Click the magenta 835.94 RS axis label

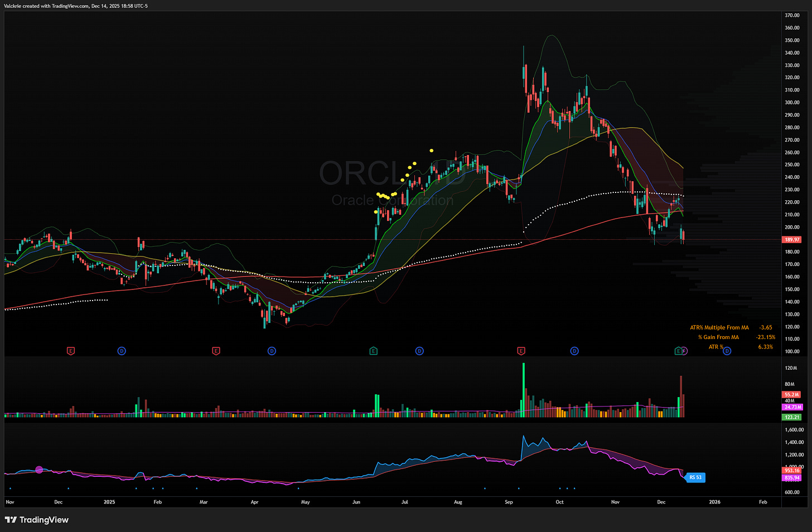click(792, 478)
